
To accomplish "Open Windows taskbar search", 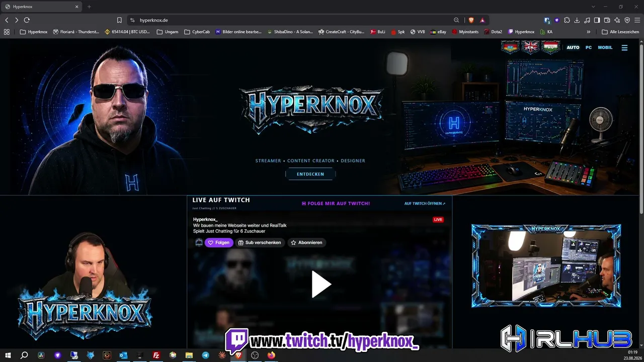I will [24, 355].
